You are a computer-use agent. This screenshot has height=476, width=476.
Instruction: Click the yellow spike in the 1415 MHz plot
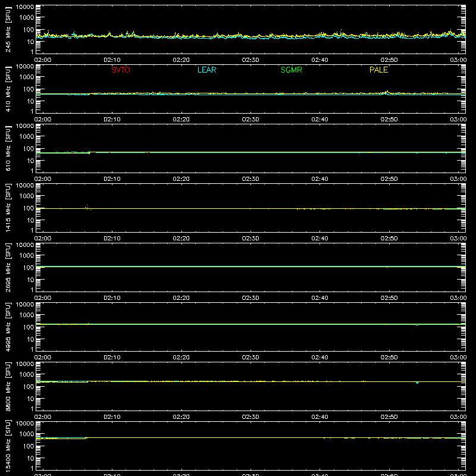(x=87, y=207)
